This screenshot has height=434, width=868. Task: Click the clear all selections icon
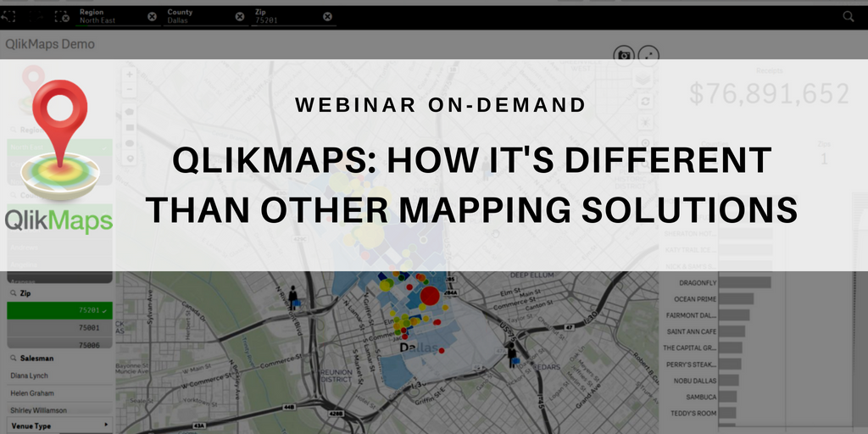click(61, 17)
